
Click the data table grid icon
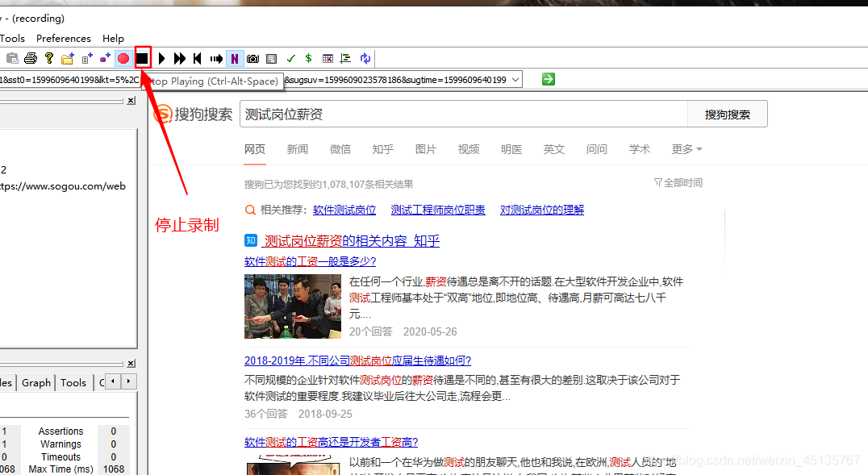click(328, 58)
